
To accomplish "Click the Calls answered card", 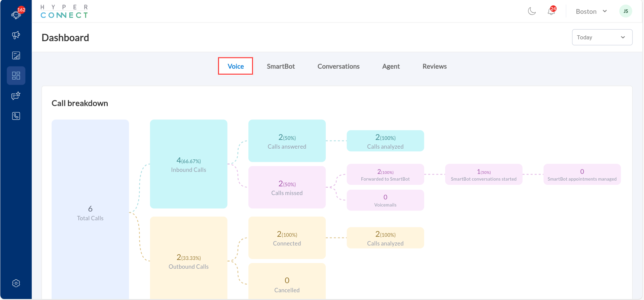I will pyautogui.click(x=287, y=141).
